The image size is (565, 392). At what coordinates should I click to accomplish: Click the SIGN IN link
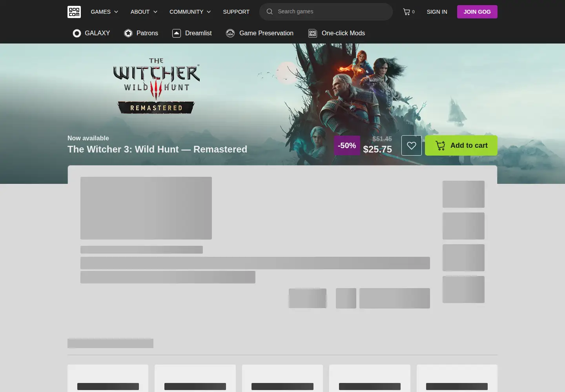click(x=437, y=12)
